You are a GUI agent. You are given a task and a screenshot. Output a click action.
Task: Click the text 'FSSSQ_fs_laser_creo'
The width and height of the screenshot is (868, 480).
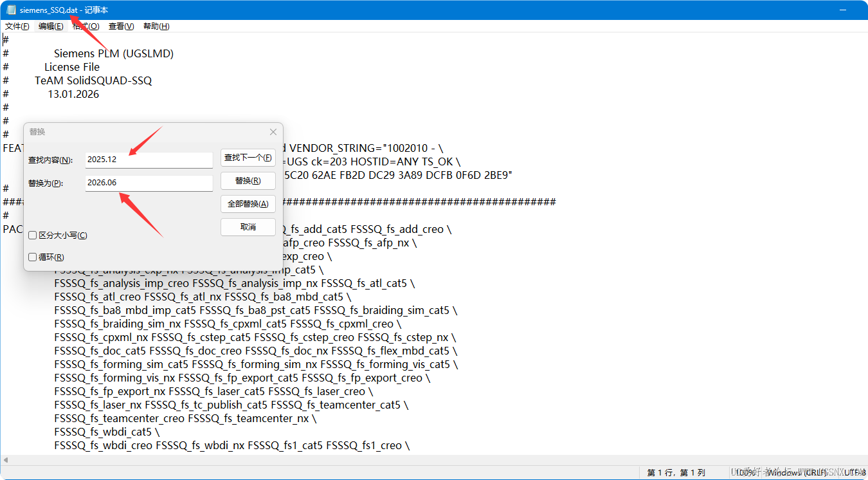(317, 391)
